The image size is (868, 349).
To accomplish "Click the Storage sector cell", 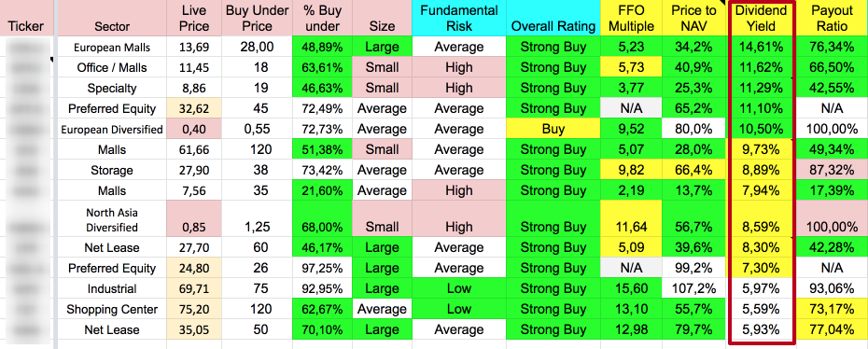I will point(112,170).
